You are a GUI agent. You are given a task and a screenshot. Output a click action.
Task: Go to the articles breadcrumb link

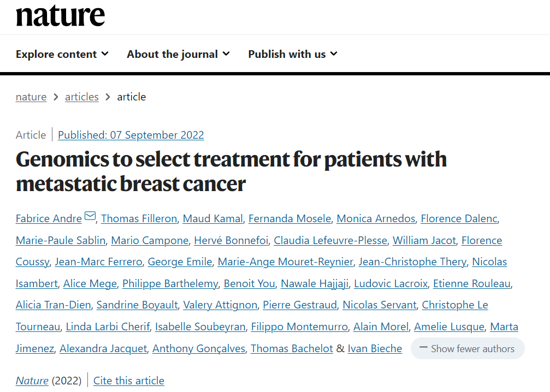click(82, 97)
